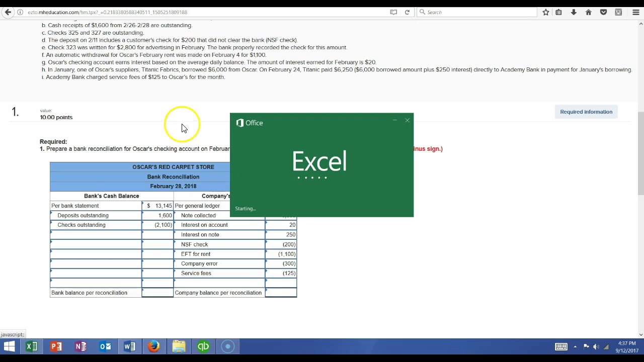Click the Firefox search box
644x362 pixels.
477,12
